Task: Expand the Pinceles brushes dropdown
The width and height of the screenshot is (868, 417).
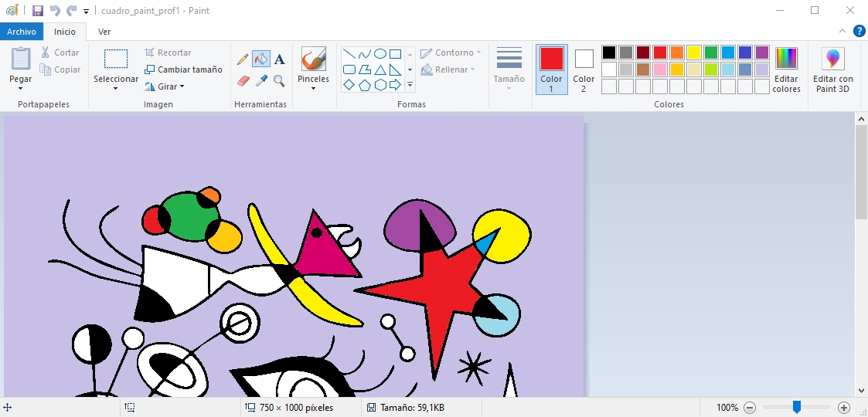Action: coord(313,88)
